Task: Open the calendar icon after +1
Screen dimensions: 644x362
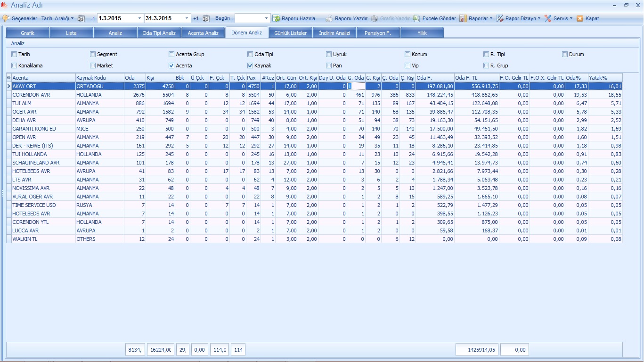Action: point(206,18)
